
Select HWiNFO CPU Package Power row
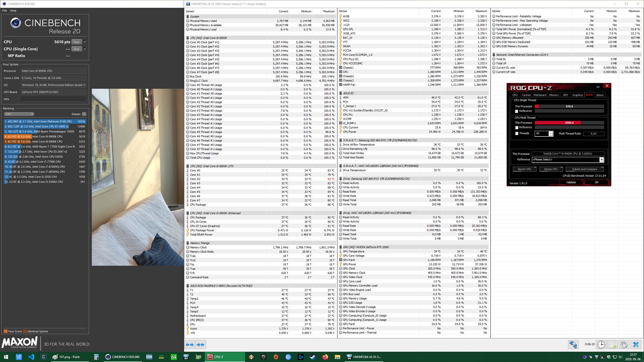click(261, 230)
